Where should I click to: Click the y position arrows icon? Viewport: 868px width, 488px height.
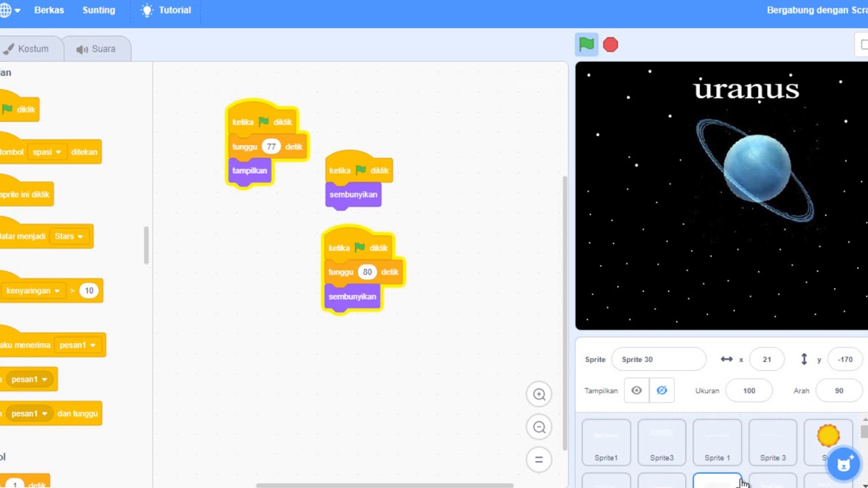click(804, 359)
